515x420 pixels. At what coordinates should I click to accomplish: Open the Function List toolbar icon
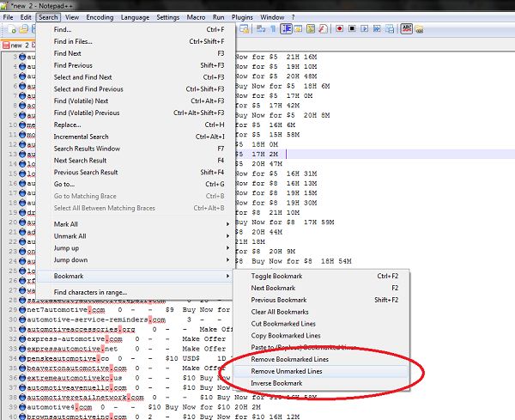[324, 29]
